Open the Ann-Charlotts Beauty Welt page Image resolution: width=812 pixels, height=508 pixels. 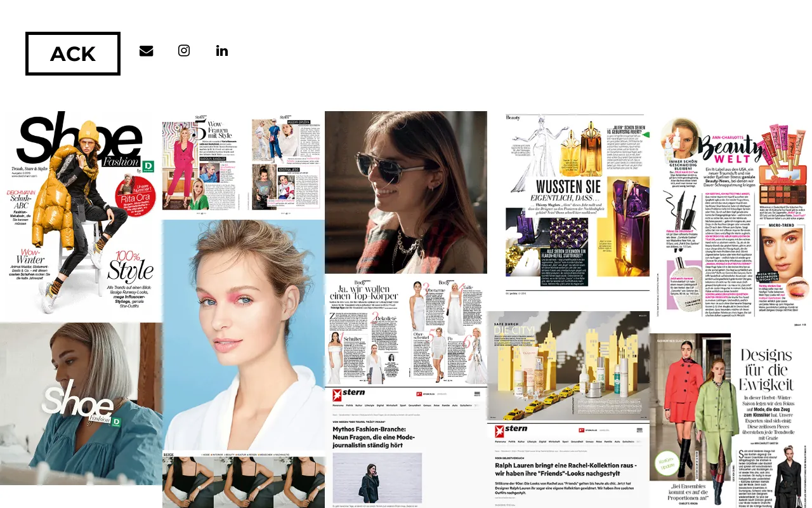[731, 222]
